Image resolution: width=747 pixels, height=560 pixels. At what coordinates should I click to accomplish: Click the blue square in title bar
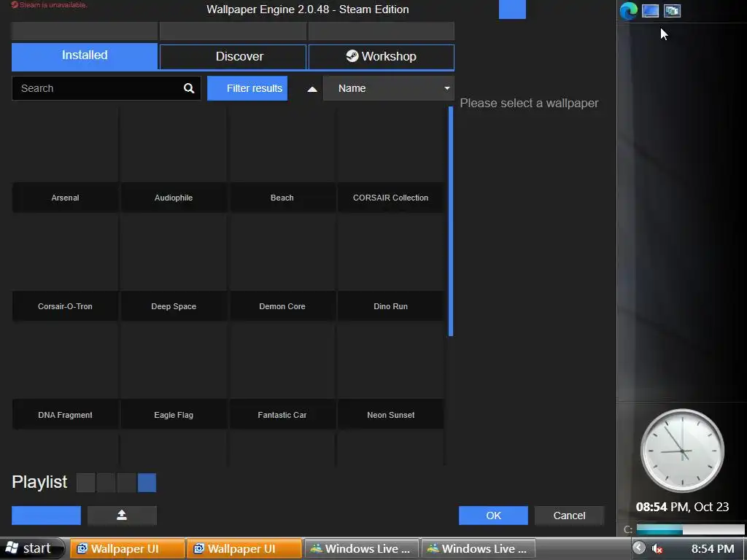pyautogui.click(x=512, y=9)
